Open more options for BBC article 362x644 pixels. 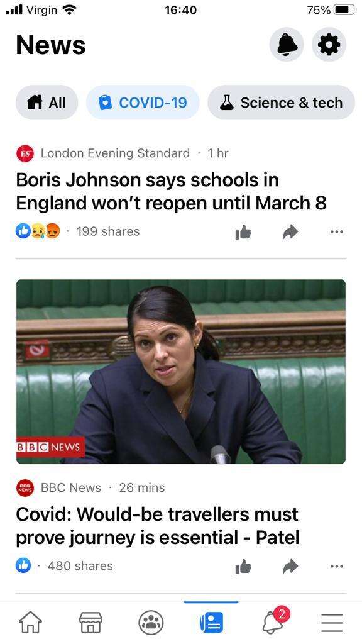pos(337,567)
